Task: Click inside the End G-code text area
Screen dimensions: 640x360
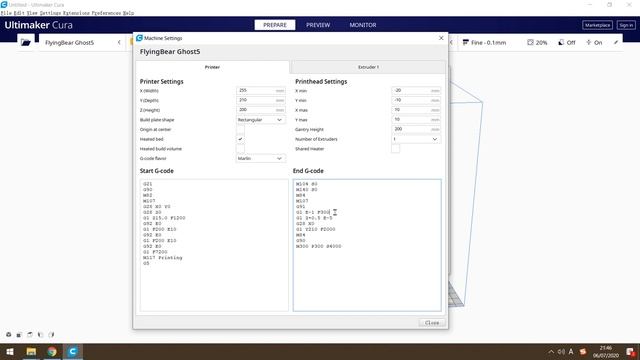Action: [x=367, y=245]
